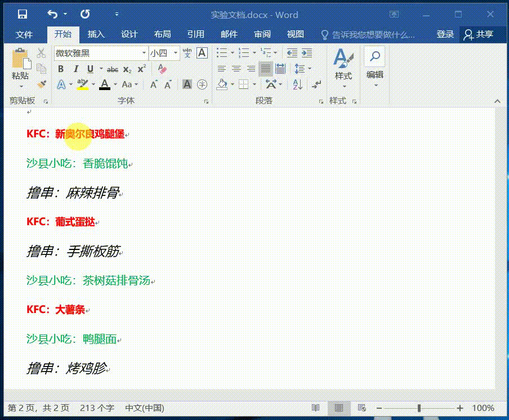Open the 审阅 ribbon tab
This screenshot has height=420, width=509.
tap(262, 34)
